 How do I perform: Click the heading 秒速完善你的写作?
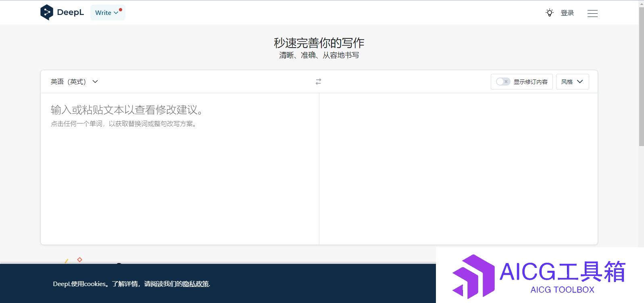tap(319, 43)
